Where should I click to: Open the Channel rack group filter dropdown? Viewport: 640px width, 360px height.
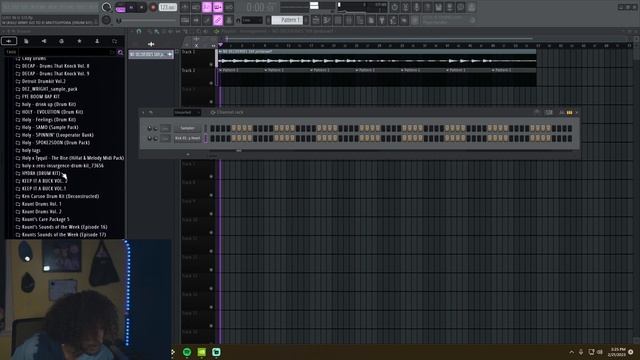click(x=187, y=112)
